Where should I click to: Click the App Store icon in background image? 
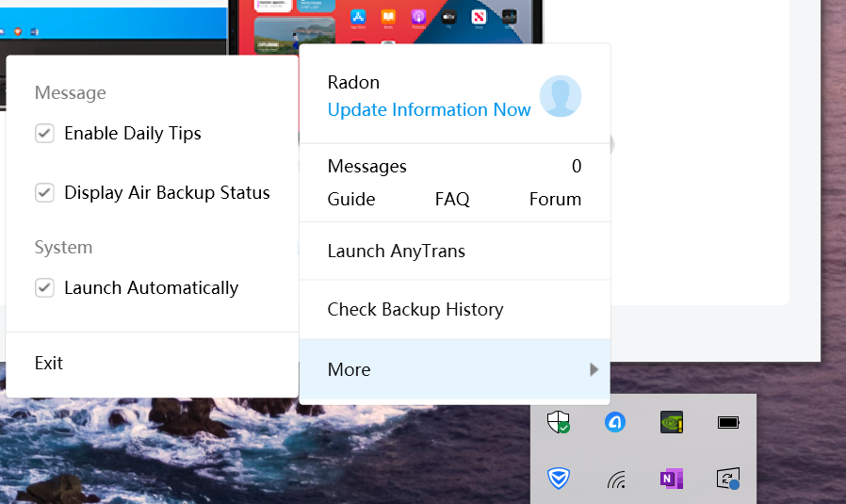point(358,17)
